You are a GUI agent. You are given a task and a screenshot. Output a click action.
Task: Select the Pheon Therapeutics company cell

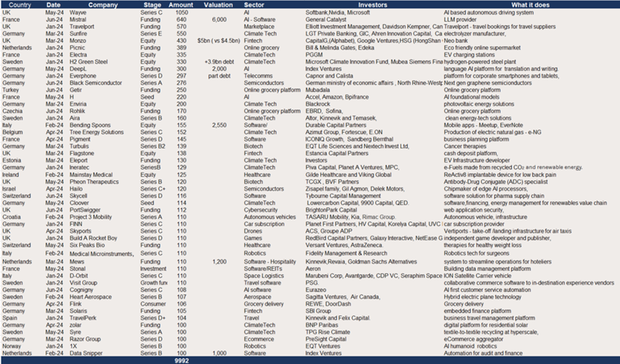[x=94, y=182]
